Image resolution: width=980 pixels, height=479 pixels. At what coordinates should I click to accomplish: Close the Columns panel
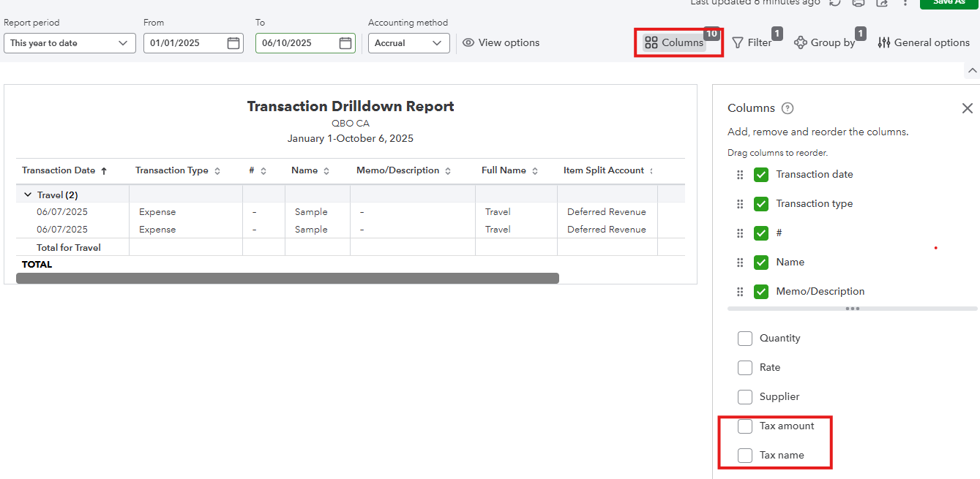coord(968,108)
